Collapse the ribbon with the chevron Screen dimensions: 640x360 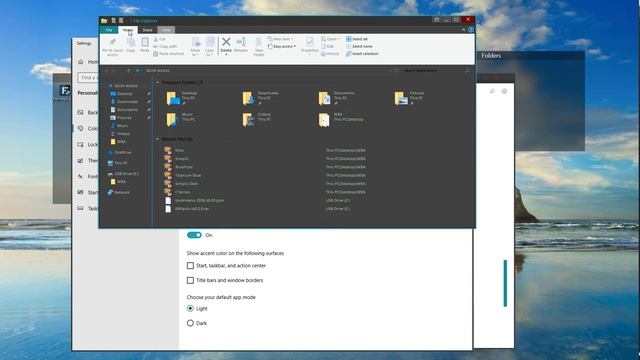463,30
